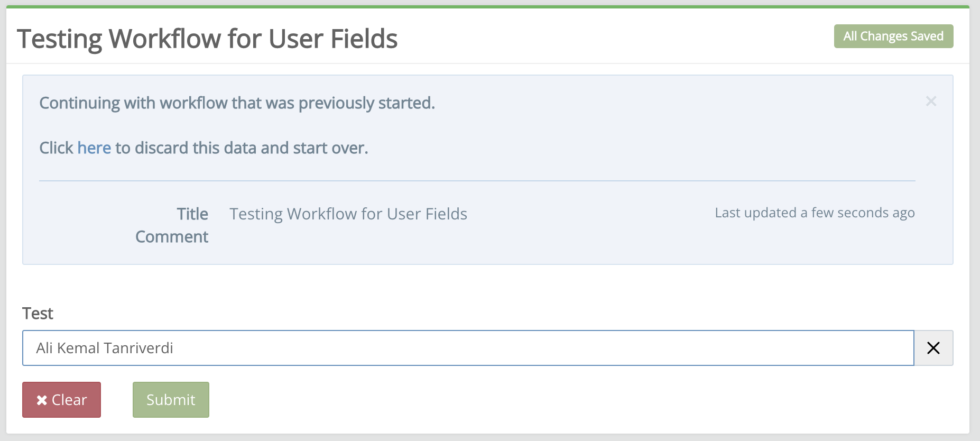Screen dimensions: 980x441
Task: Submit the Testing Workflow form
Action: point(170,400)
